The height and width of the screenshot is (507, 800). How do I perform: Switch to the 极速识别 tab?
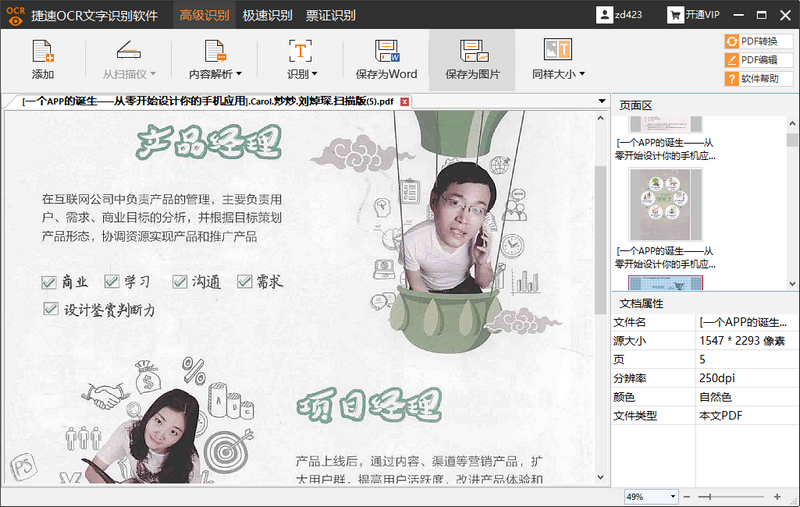point(267,15)
